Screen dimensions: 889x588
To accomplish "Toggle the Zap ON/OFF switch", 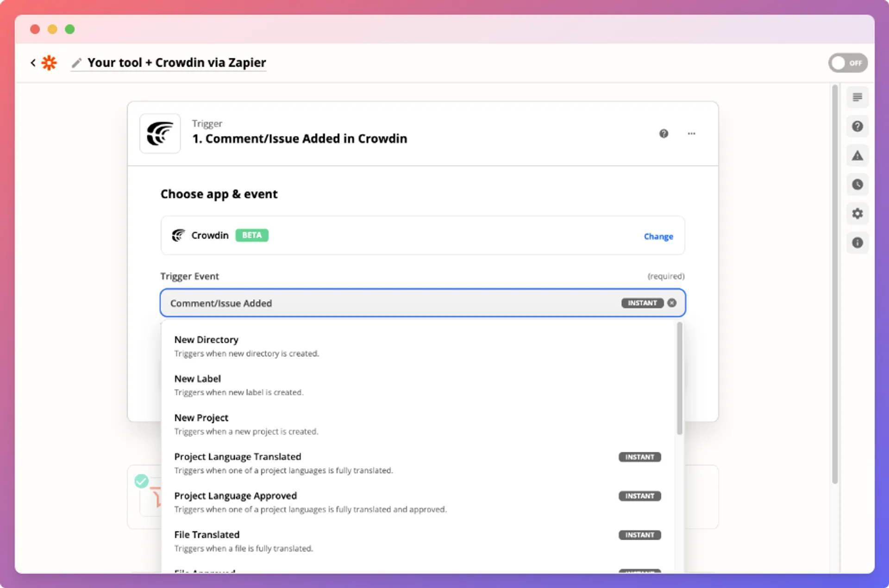I will pos(848,63).
